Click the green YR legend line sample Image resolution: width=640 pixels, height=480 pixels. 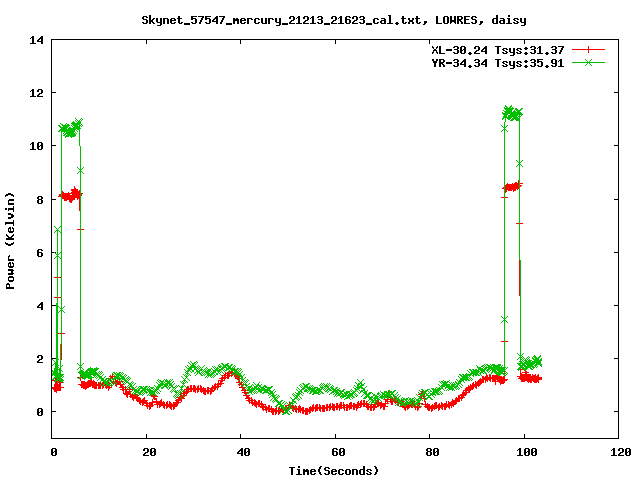[x=588, y=62]
